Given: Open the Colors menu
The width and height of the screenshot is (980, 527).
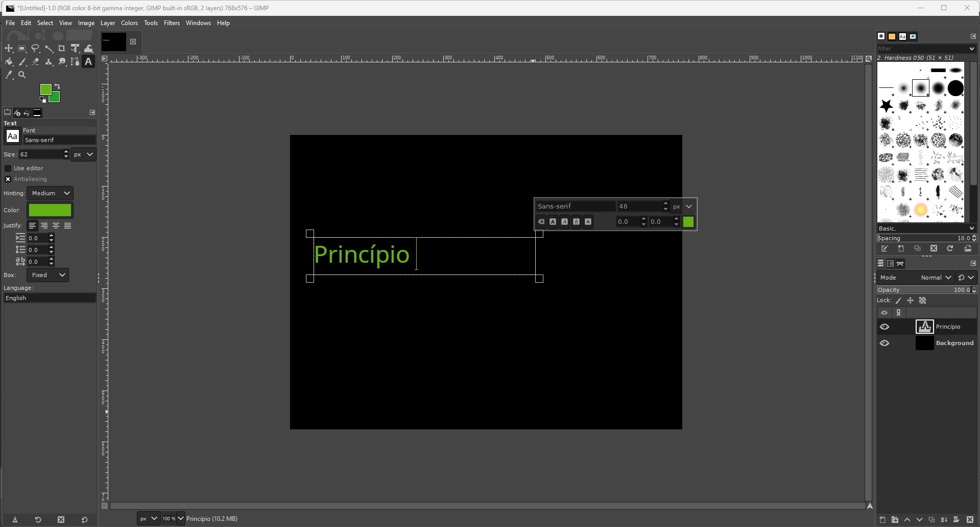Looking at the screenshot, I should [x=129, y=23].
